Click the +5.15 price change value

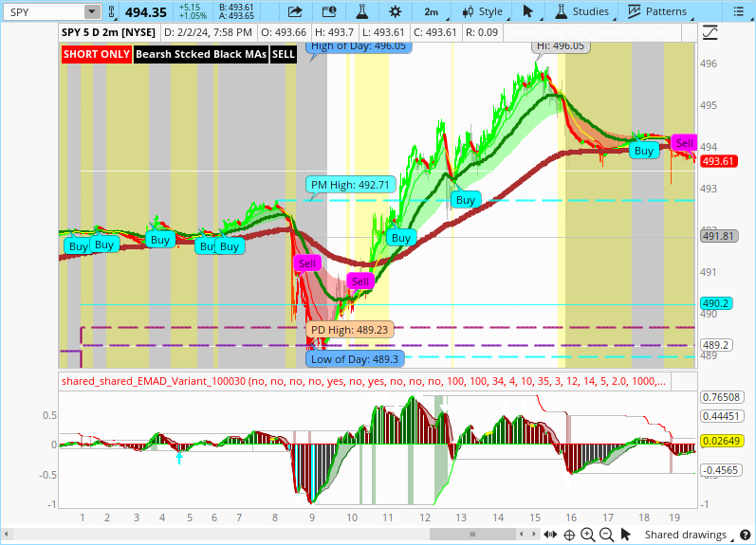pos(189,8)
